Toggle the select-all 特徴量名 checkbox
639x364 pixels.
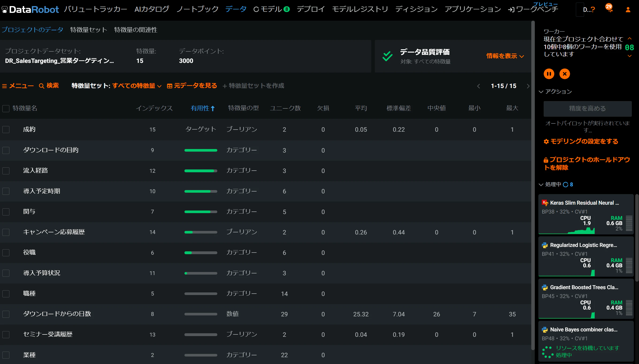pyautogui.click(x=6, y=108)
